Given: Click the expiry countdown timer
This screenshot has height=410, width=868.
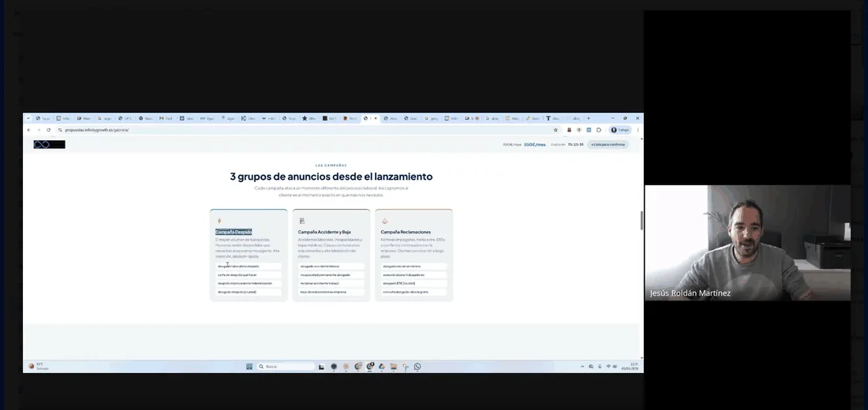Looking at the screenshot, I should [576, 144].
